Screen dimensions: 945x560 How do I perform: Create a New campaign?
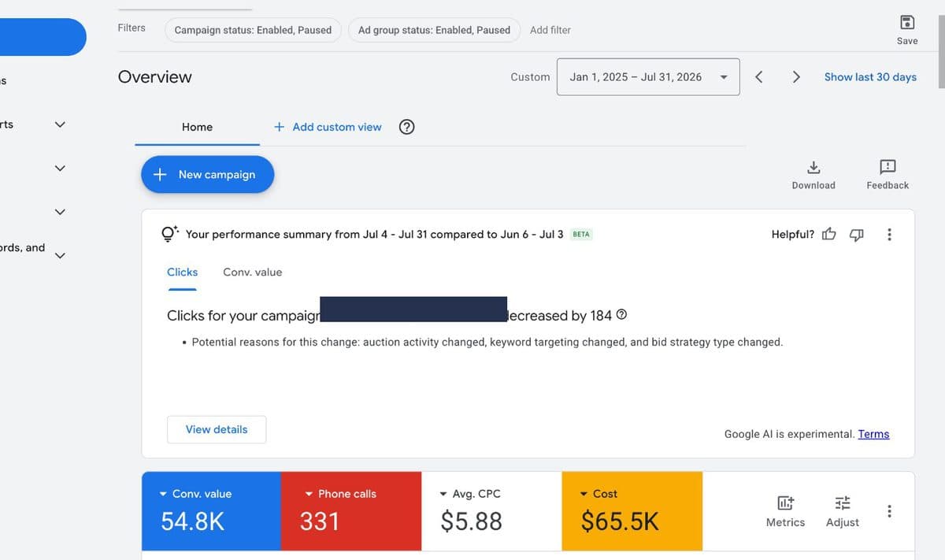point(208,174)
